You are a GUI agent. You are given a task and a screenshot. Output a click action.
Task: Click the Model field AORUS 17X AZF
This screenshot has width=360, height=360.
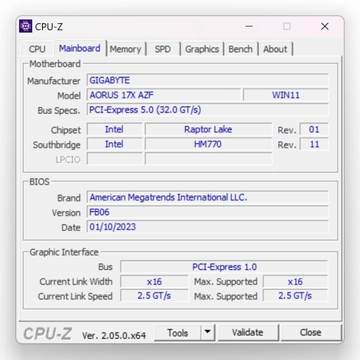click(163, 95)
